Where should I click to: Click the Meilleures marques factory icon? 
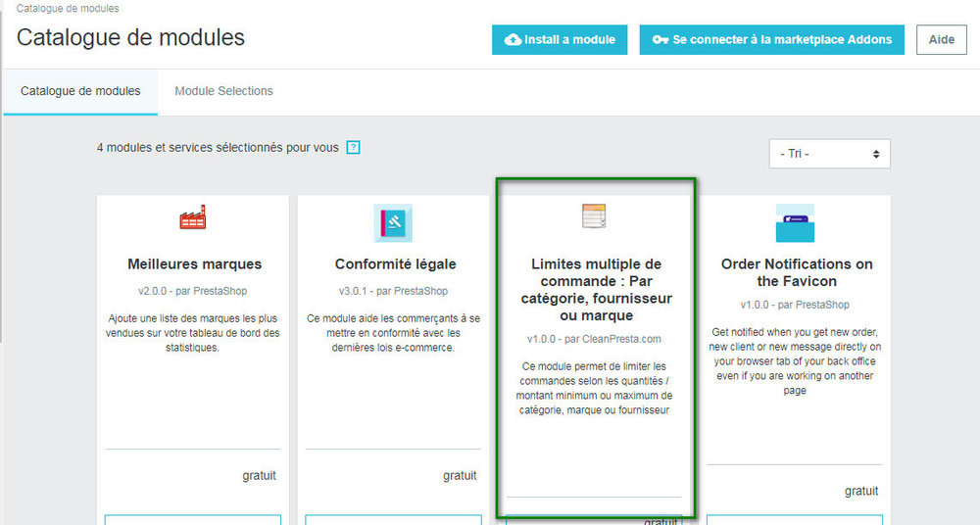pyautogui.click(x=192, y=217)
